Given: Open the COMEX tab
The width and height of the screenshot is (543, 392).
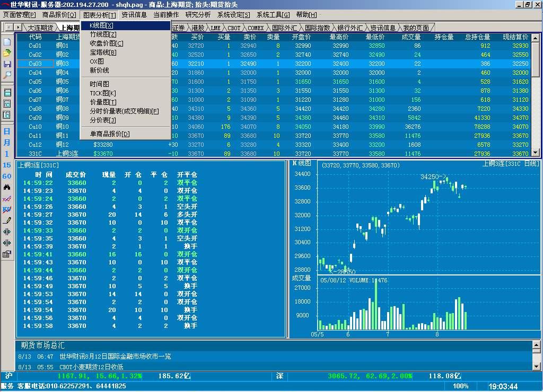Looking at the screenshot, I should point(256,28).
